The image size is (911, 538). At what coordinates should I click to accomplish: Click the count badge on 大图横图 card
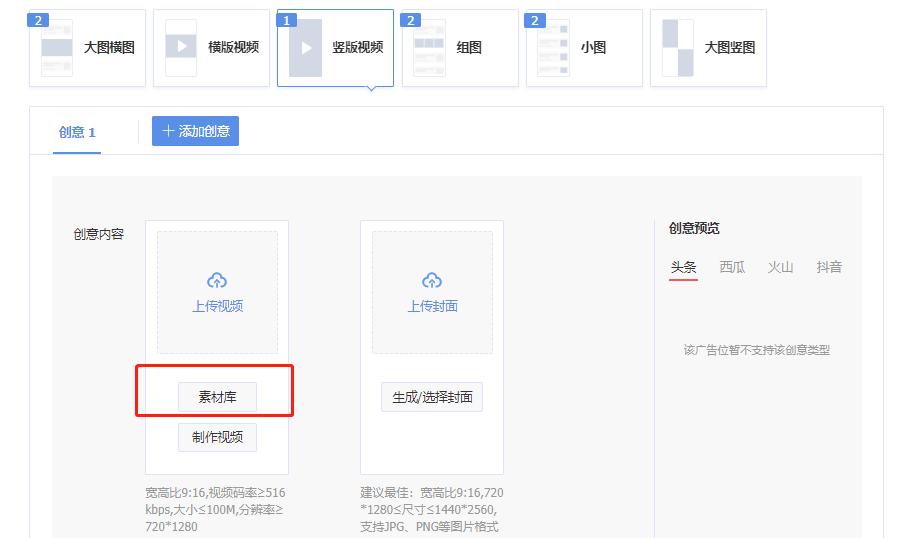tap(38, 20)
